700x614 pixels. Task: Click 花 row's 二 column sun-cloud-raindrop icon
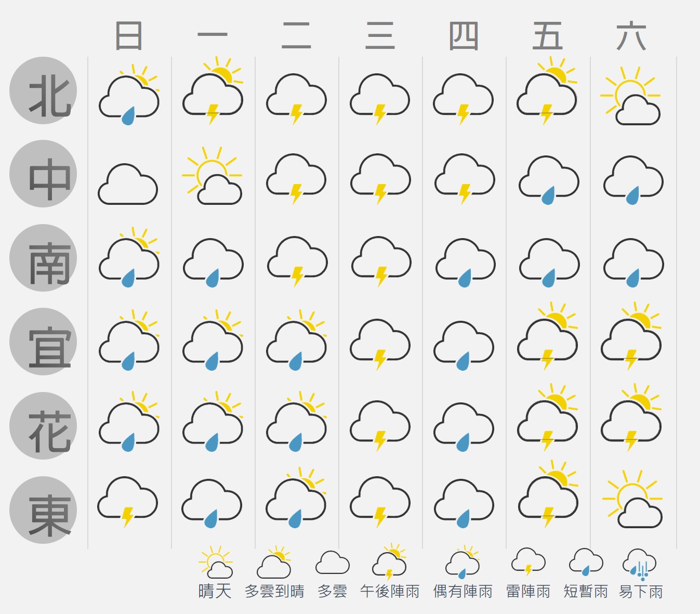(296, 422)
